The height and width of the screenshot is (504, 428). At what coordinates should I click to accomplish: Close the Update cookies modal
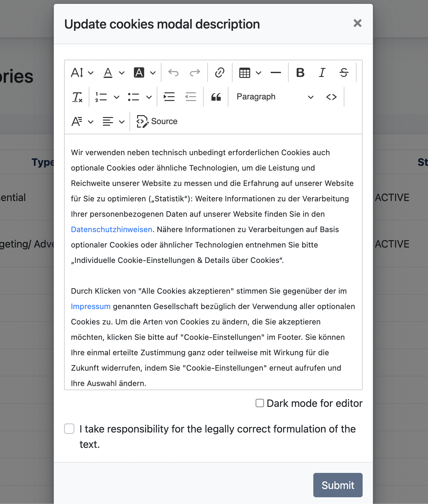(x=358, y=23)
